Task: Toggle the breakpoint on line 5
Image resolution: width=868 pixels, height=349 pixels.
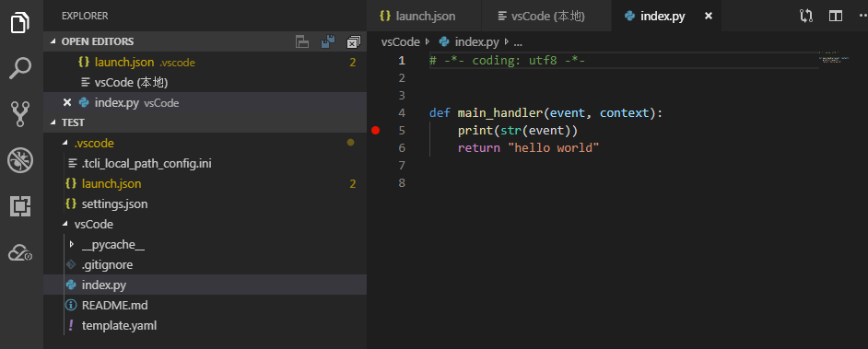Action: coord(376,131)
